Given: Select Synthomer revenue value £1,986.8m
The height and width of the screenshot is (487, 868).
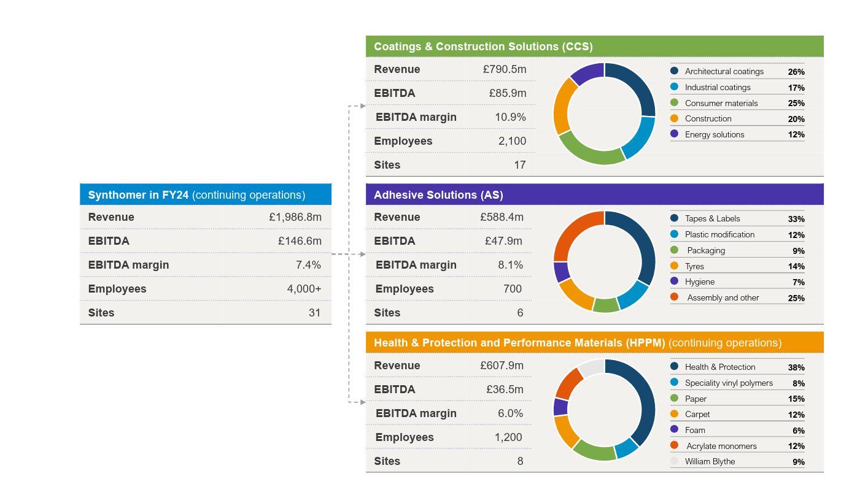Looking at the screenshot, I should pyautogui.click(x=295, y=217).
